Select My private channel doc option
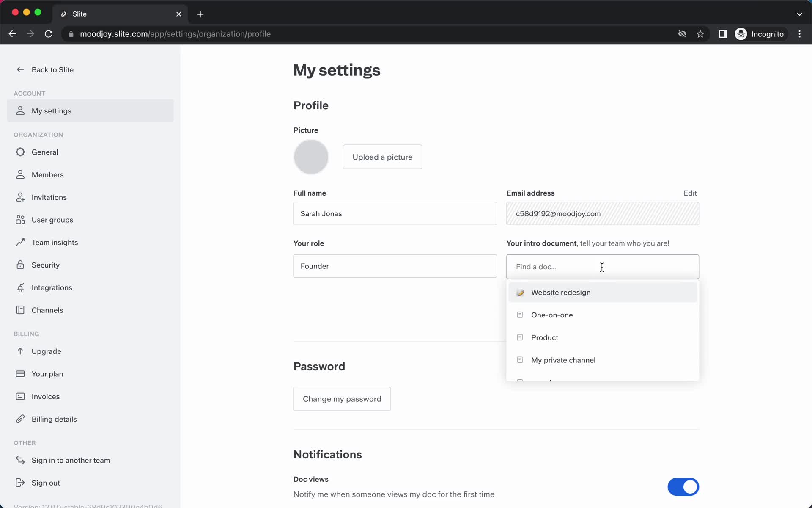 602,360
